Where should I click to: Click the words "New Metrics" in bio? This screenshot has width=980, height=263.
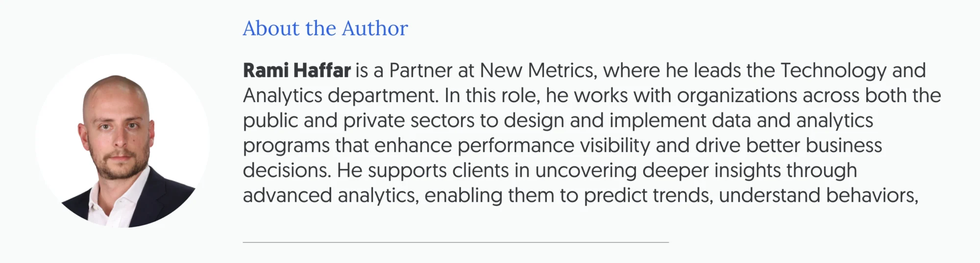537,71
